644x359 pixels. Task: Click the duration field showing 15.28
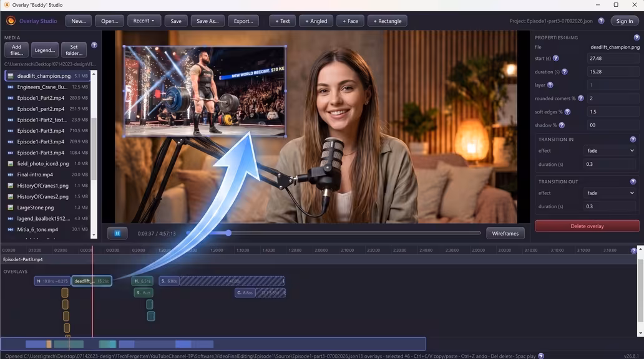point(612,72)
